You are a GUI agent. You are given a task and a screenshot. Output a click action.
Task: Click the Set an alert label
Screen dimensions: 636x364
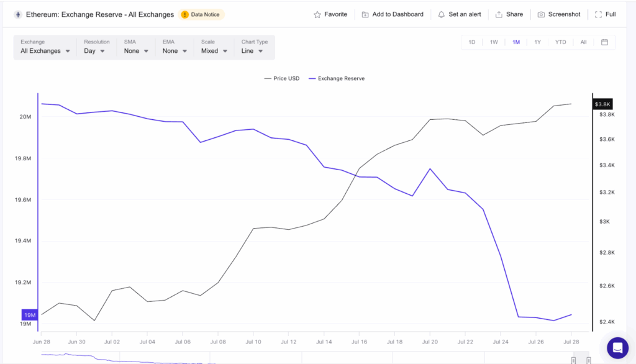coord(465,14)
